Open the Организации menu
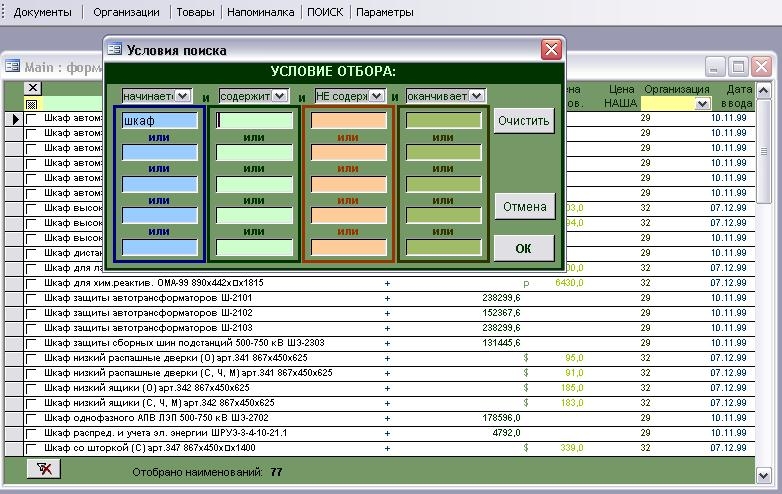This screenshot has width=782, height=494. pos(126,12)
